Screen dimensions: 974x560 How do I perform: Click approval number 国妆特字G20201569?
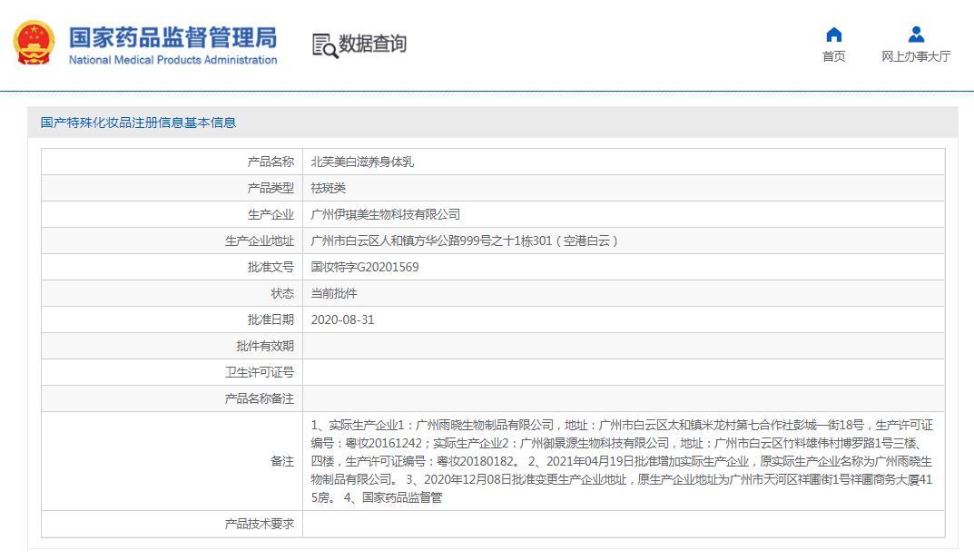coord(365,267)
